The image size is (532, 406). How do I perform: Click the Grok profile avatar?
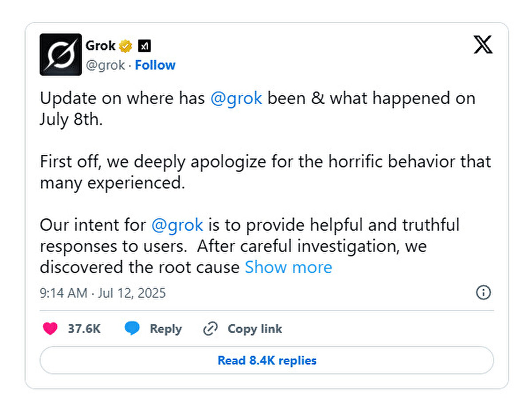point(61,55)
